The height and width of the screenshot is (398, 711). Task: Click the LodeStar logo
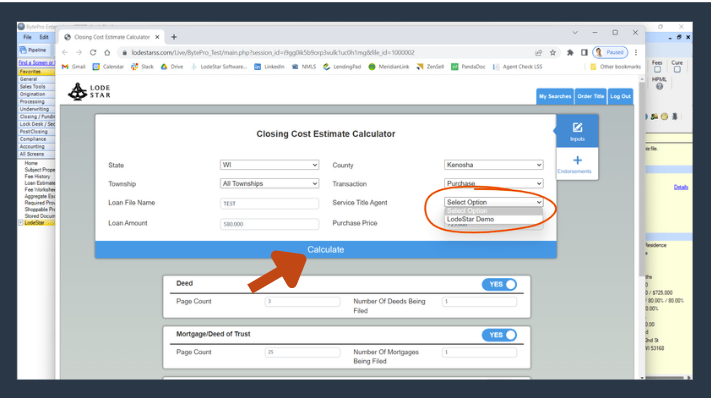pyautogui.click(x=89, y=92)
